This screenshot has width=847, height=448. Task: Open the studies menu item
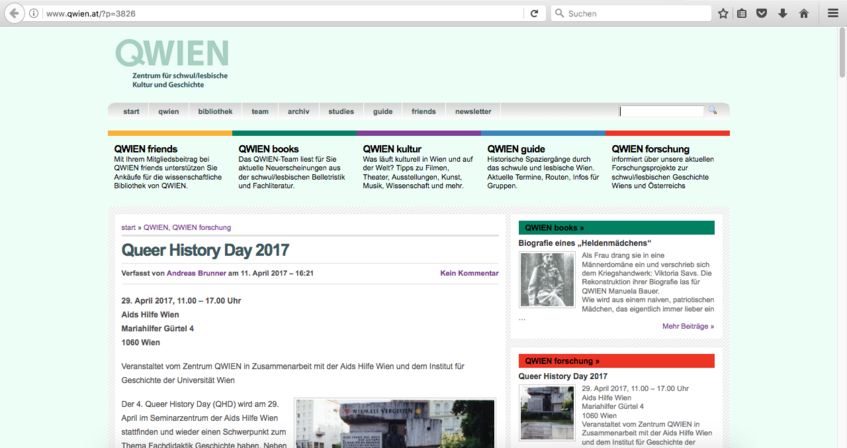tap(341, 111)
